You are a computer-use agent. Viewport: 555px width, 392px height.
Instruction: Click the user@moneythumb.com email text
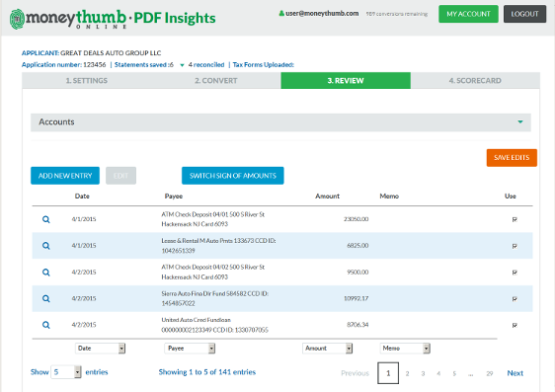tap(322, 14)
